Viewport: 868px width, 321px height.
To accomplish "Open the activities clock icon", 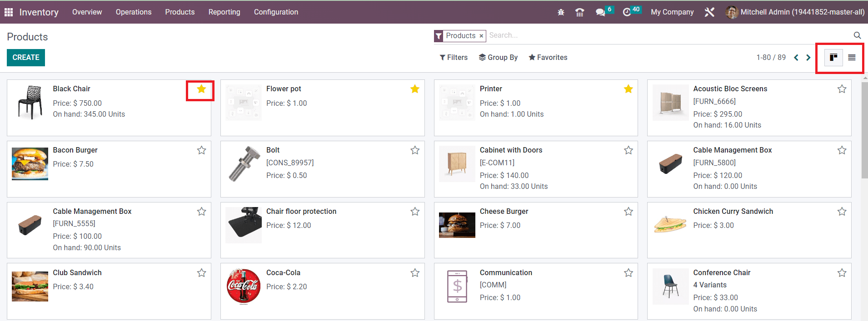I will 627,12.
